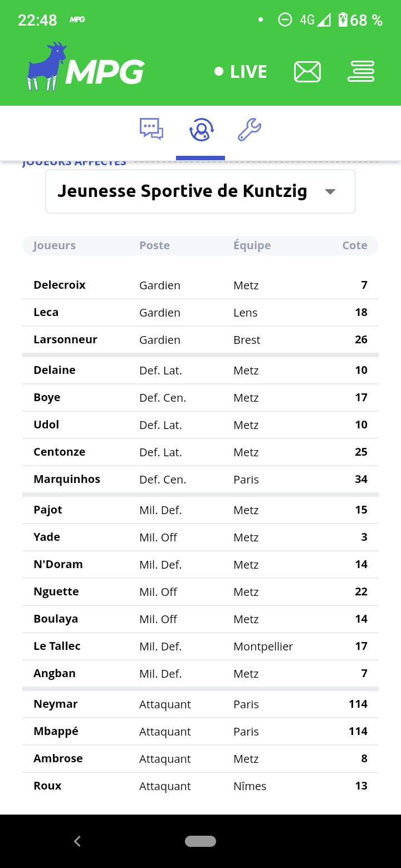Sort by the Cote column header

click(354, 245)
